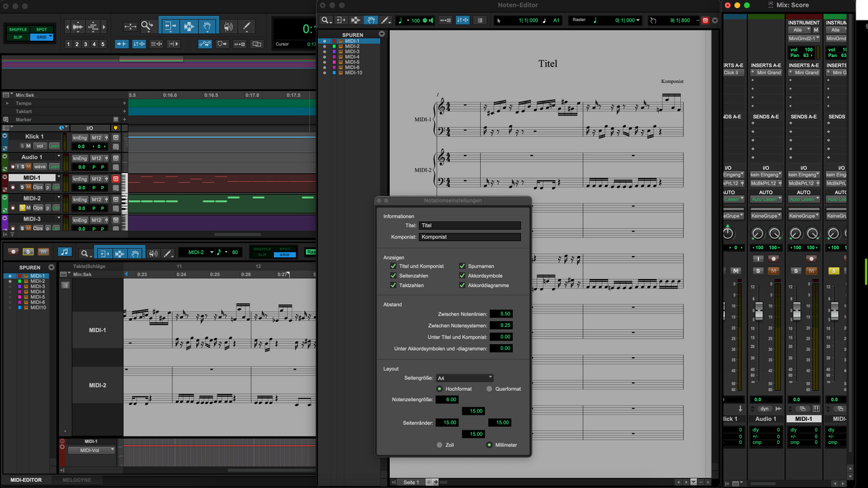Select the Pencil tool in the MIDI Editor
Image resolution: width=868 pixels, height=488 pixels.
(x=167, y=253)
